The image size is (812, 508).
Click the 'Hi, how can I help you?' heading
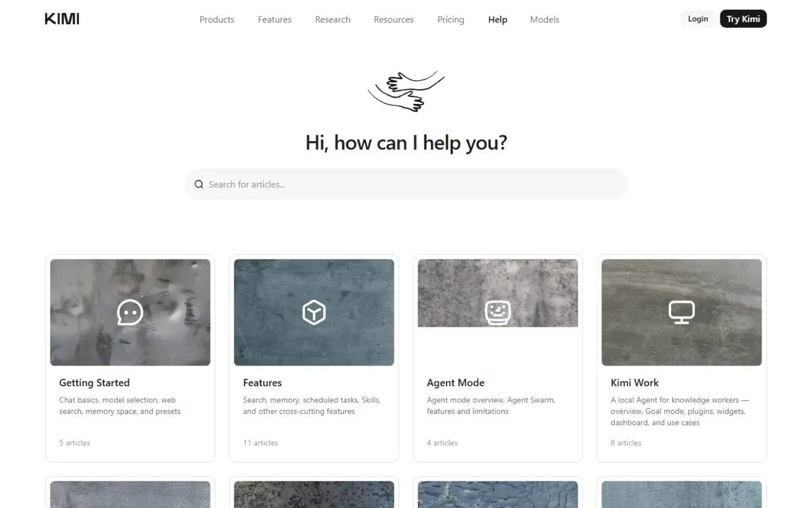406,143
